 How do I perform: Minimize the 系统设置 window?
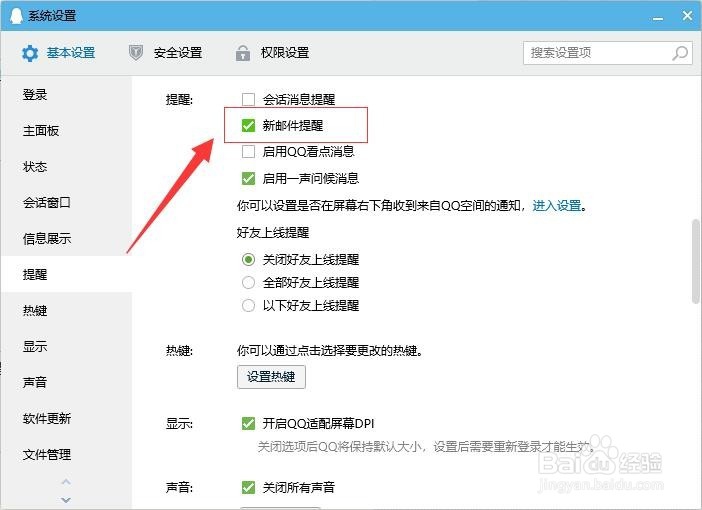tap(658, 18)
